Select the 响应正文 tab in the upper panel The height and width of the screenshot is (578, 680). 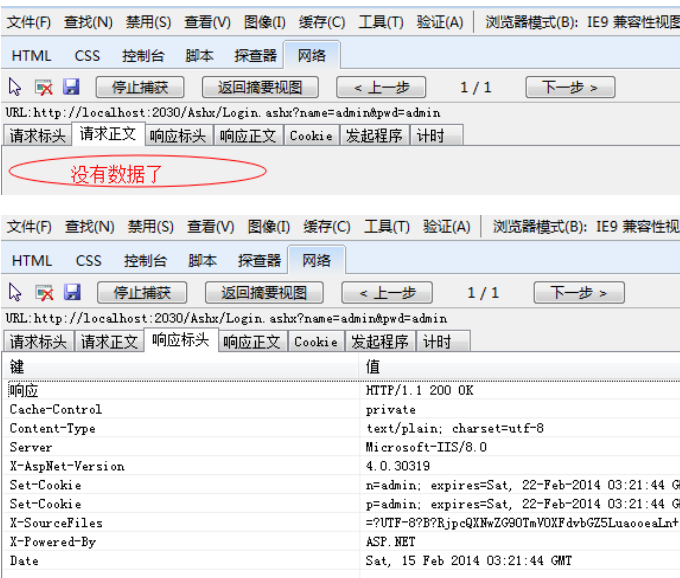pos(248,136)
